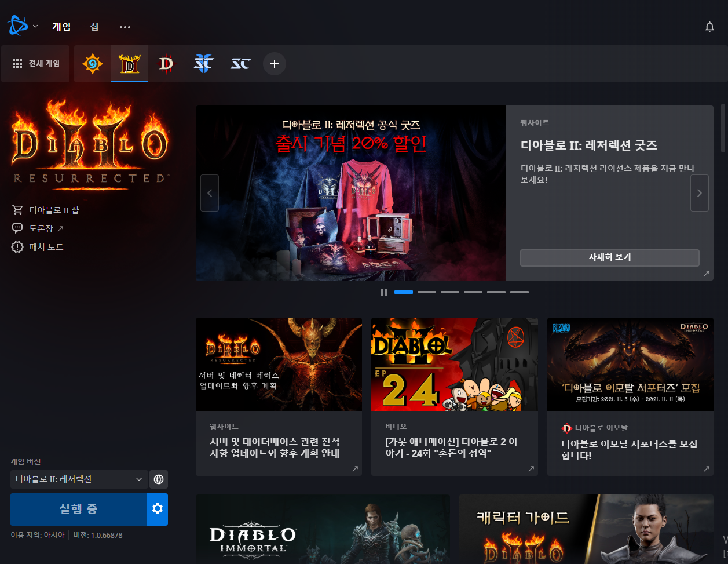Viewport: 728px width, 564px height.
Task: Click the 디아블로 이모탈 서포터즈 article title
Action: click(x=629, y=450)
